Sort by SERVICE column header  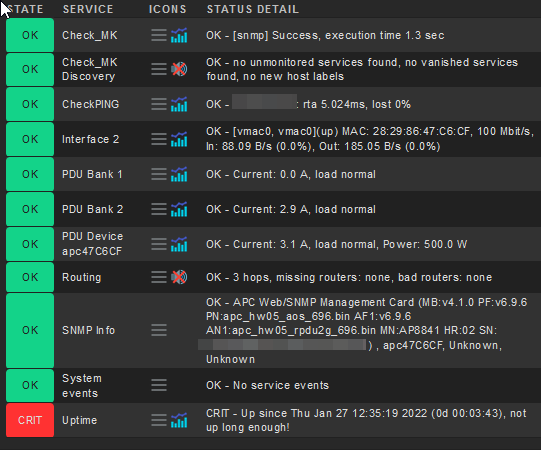(x=88, y=9)
